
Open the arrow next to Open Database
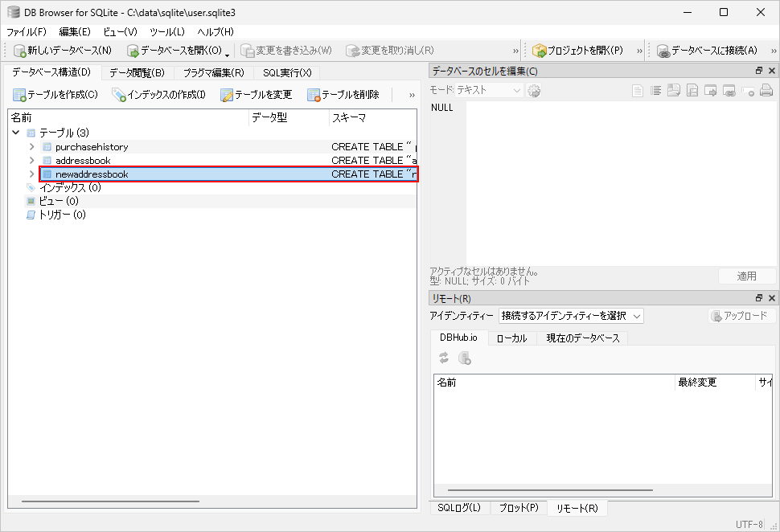click(x=228, y=53)
